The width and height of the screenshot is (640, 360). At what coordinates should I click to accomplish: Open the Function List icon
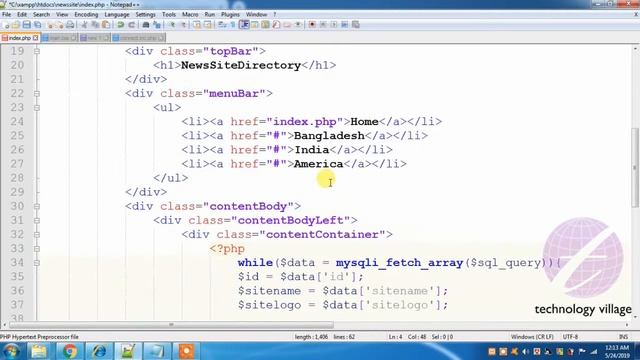point(276,25)
